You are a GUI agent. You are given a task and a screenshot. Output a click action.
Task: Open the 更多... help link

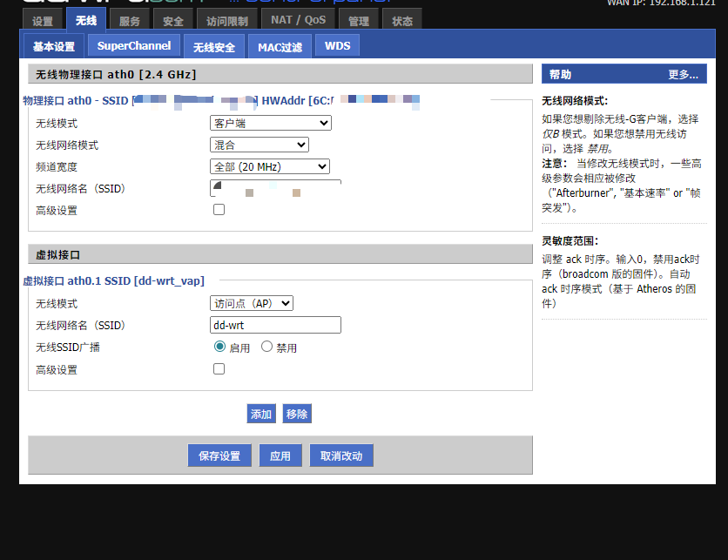(x=683, y=74)
